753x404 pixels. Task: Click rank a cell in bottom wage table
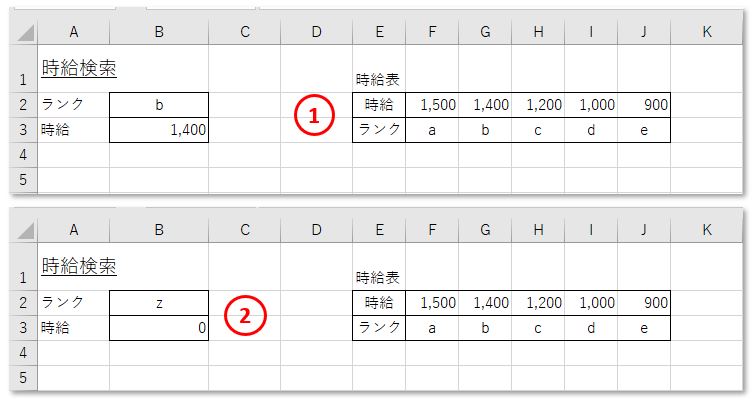[432, 328]
